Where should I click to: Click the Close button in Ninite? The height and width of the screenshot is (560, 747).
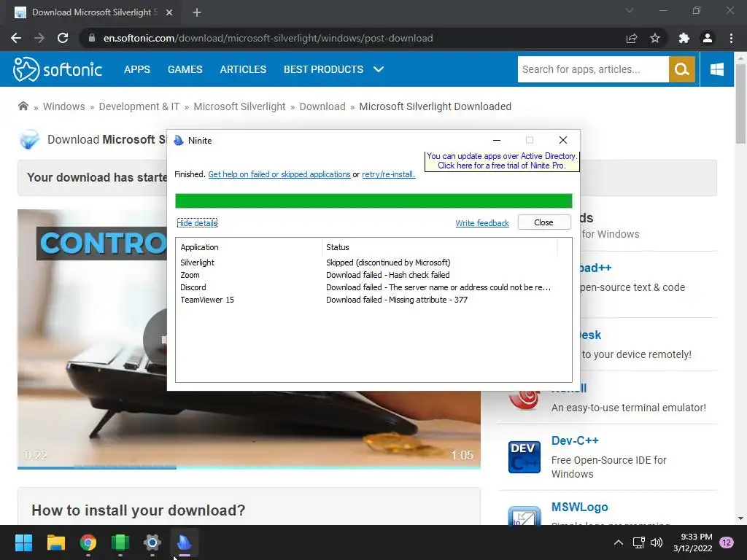pyautogui.click(x=543, y=222)
